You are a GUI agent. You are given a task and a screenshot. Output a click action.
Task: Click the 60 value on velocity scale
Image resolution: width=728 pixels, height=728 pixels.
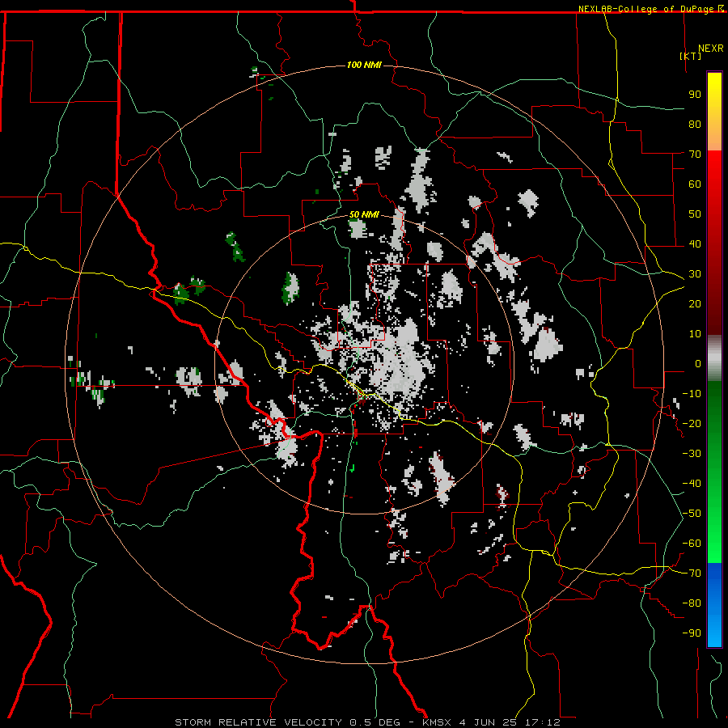tap(695, 184)
